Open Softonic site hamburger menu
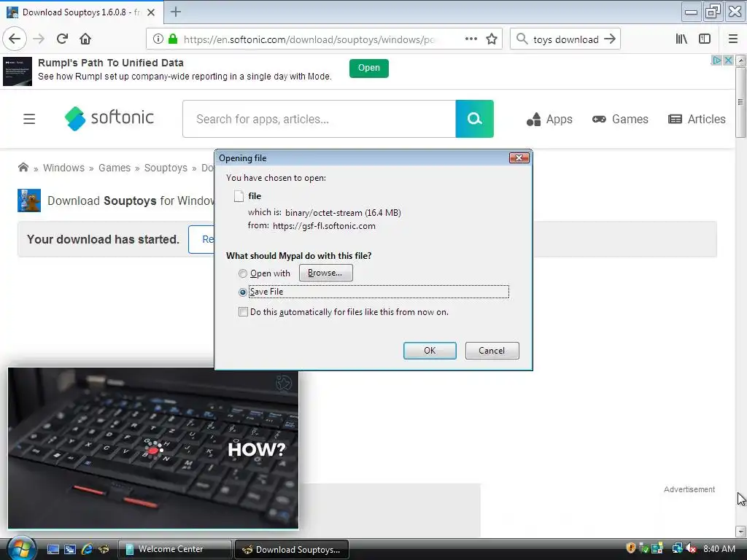 pyautogui.click(x=29, y=119)
